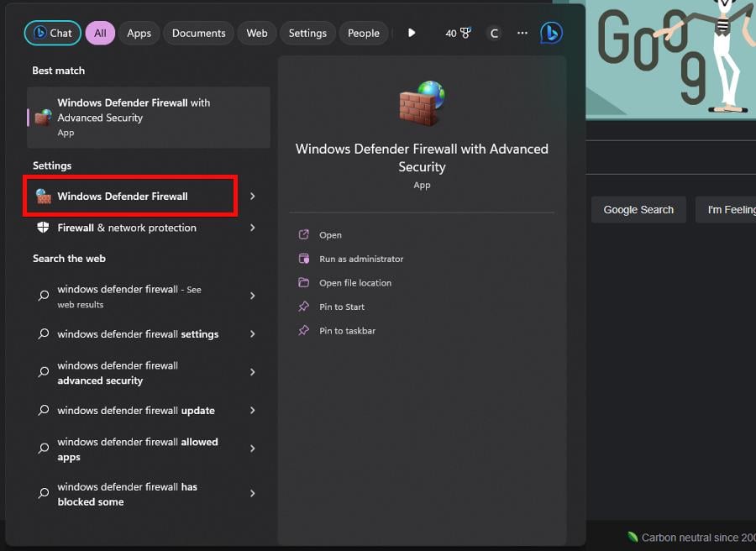Click the shield icon beside Firewall & network protection
Screen dimensions: 756x551
point(43,228)
